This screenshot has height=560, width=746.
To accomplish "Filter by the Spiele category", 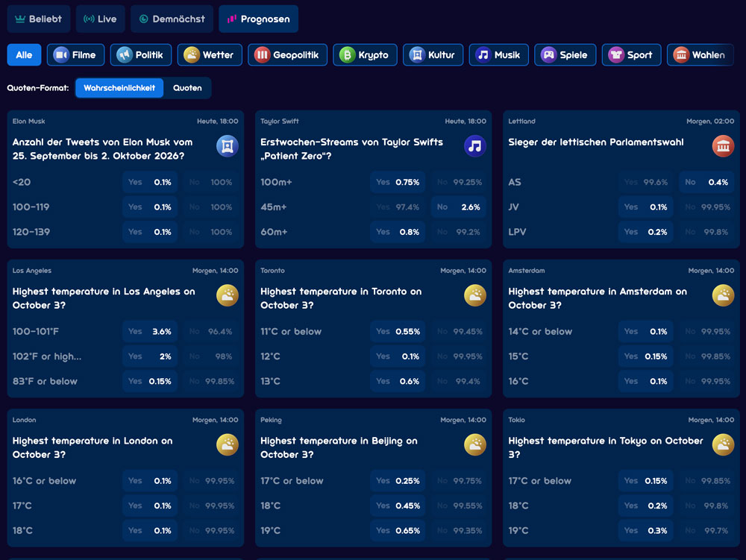I will (x=565, y=54).
